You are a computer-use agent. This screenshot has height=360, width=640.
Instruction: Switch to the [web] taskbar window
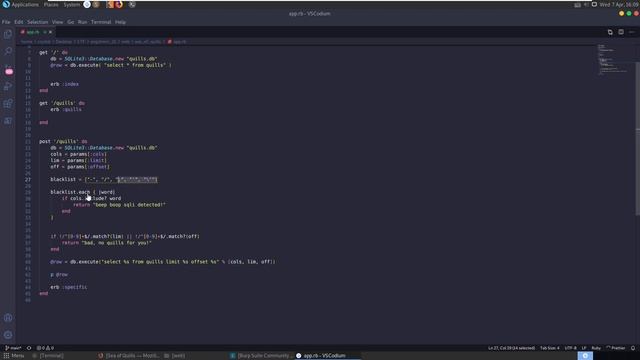[175, 356]
